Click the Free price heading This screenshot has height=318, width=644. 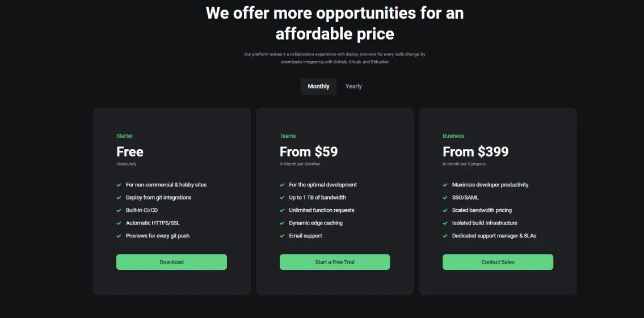click(x=130, y=152)
